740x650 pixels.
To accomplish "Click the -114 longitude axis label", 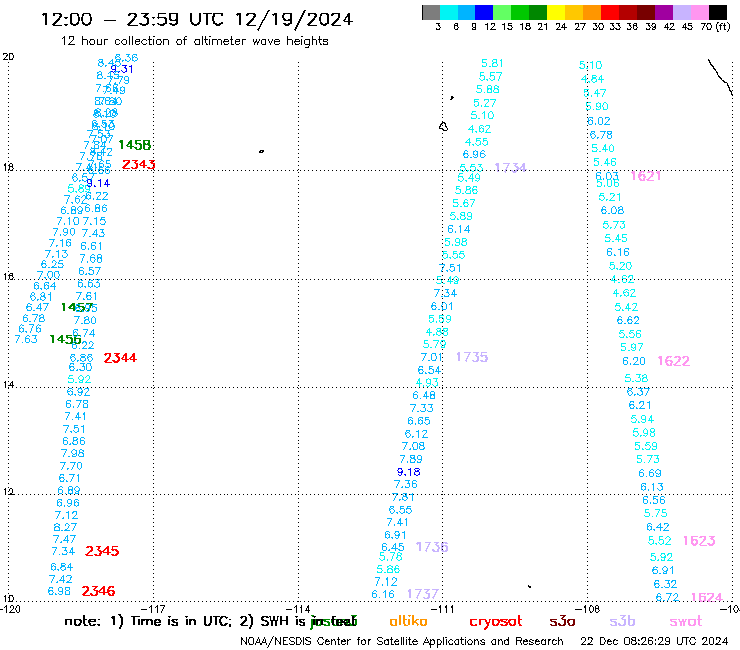I will point(300,609).
